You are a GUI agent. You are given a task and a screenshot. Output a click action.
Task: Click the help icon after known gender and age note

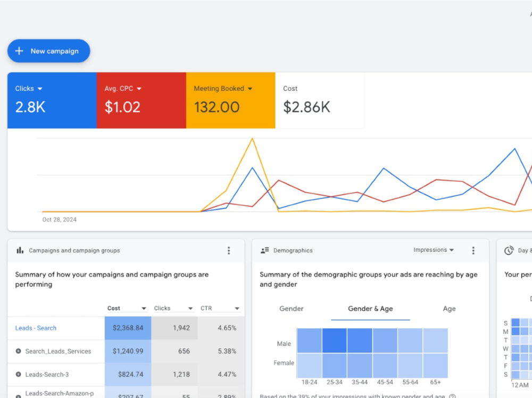pyautogui.click(x=452, y=396)
